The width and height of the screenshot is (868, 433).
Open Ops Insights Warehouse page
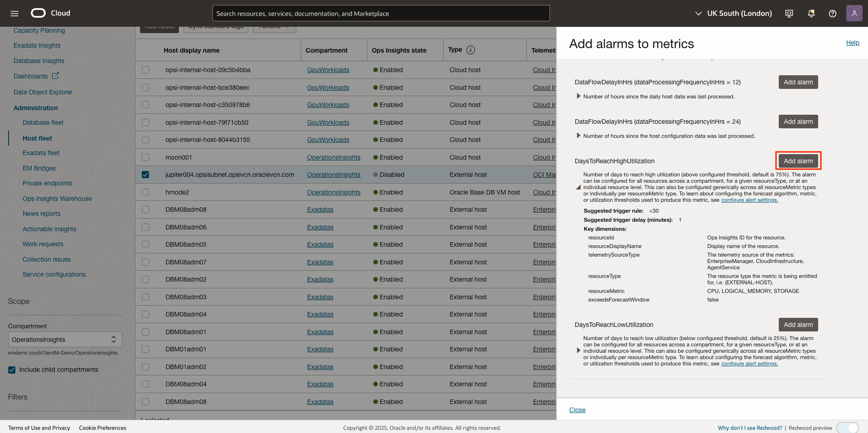[57, 199]
